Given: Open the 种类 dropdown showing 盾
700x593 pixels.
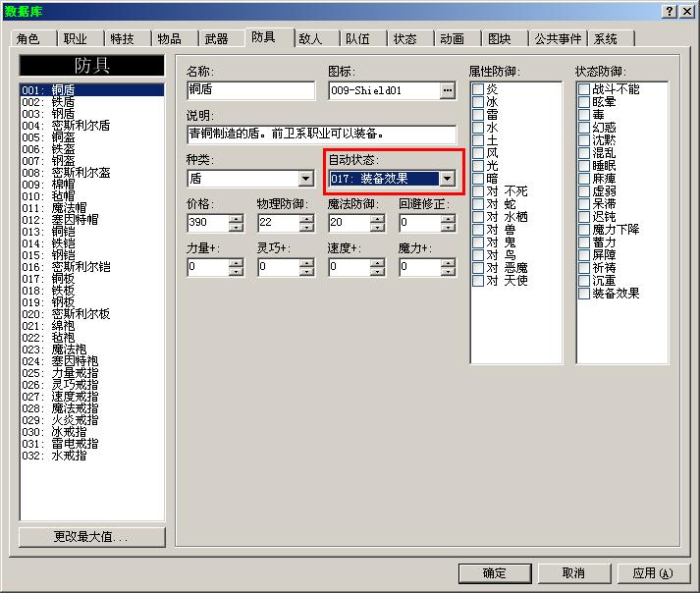Looking at the screenshot, I should click(305, 179).
